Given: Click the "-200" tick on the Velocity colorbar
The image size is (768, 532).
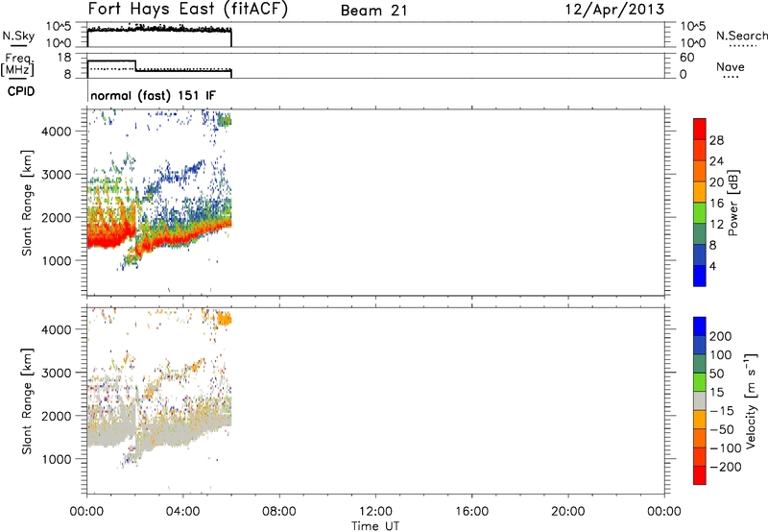Looking at the screenshot, I should [726, 467].
